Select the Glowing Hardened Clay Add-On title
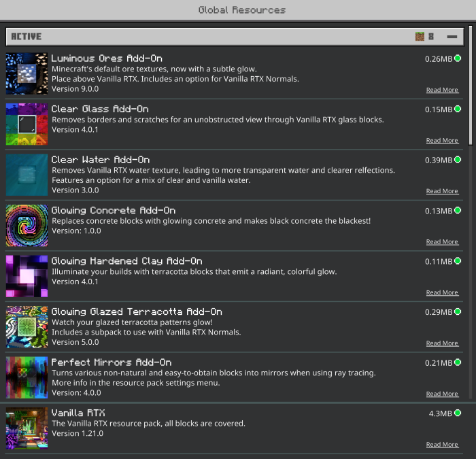The height and width of the screenshot is (459, 476). [x=127, y=261]
